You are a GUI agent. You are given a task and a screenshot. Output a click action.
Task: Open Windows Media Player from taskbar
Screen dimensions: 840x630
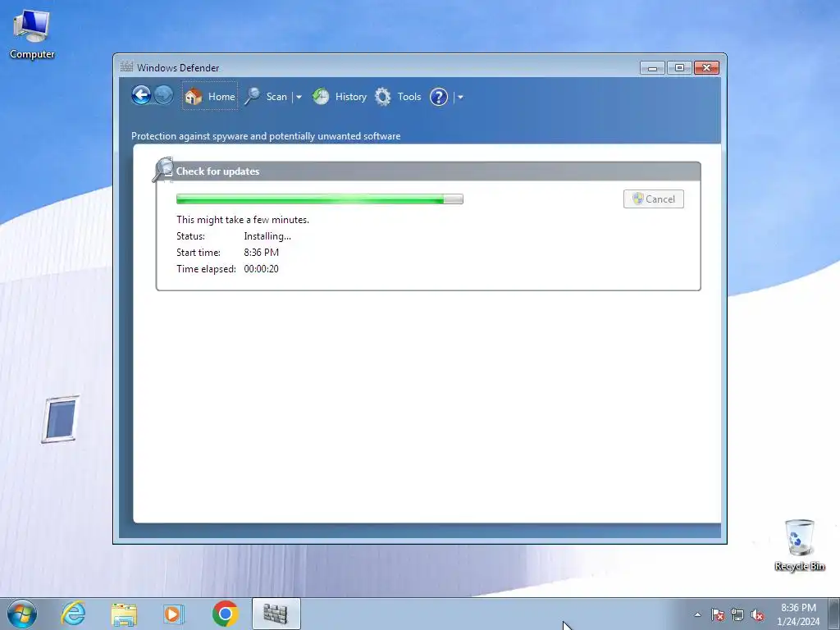[x=174, y=614]
